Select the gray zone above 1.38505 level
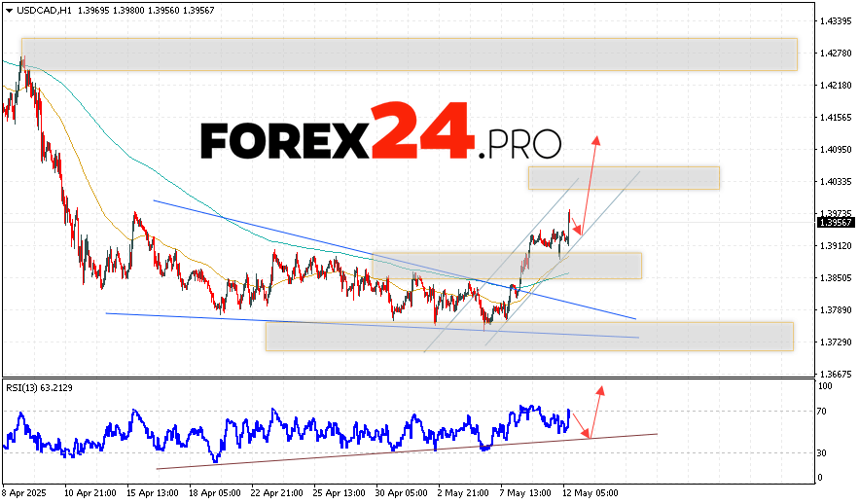Screen dimensions: 859x504 click(506, 266)
